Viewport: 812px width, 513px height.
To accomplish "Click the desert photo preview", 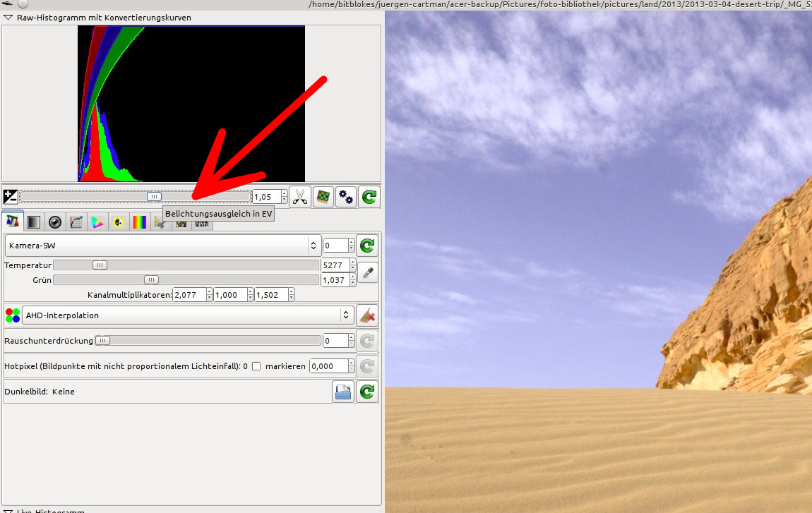I will coord(598,261).
